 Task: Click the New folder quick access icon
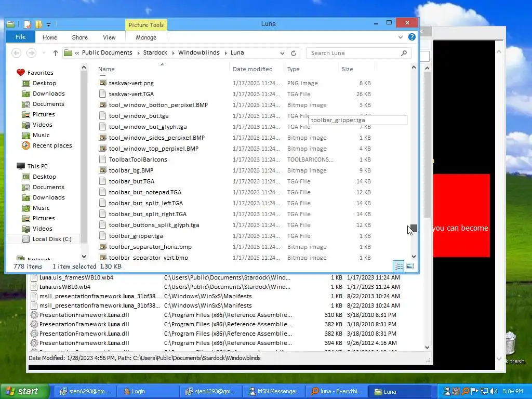[x=38, y=24]
